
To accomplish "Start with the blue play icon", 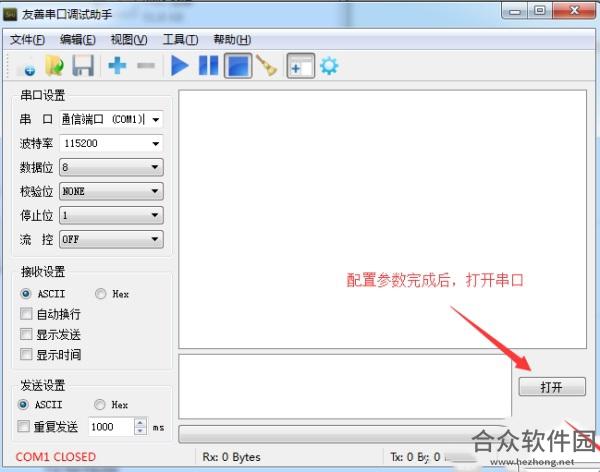I will coord(179,66).
